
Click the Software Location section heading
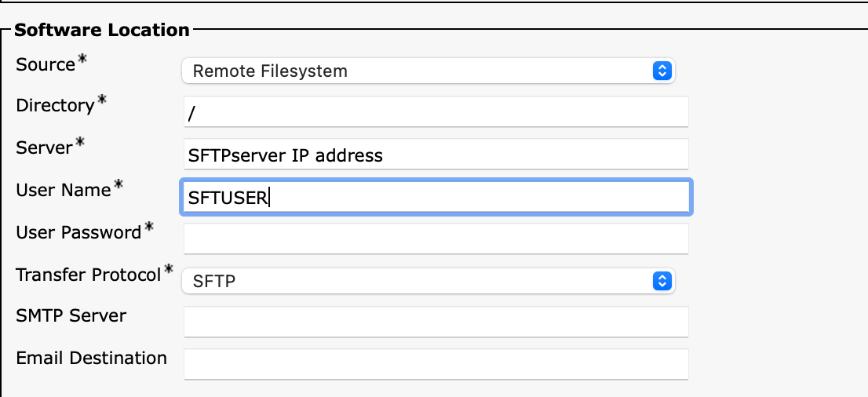click(x=102, y=31)
